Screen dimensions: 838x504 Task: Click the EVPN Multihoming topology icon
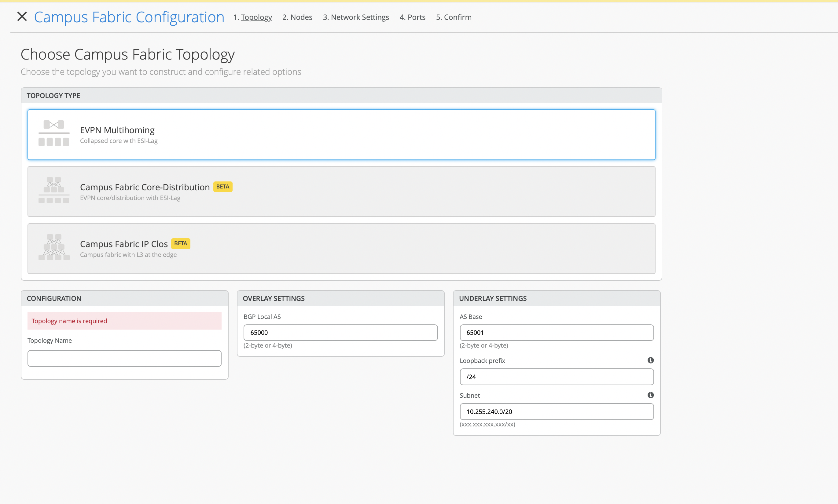(54, 133)
